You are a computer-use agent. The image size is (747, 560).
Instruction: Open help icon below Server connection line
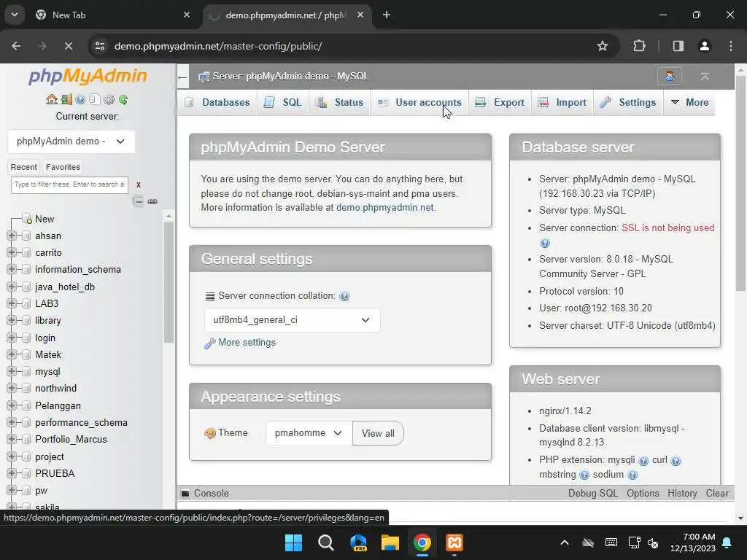[545, 244]
